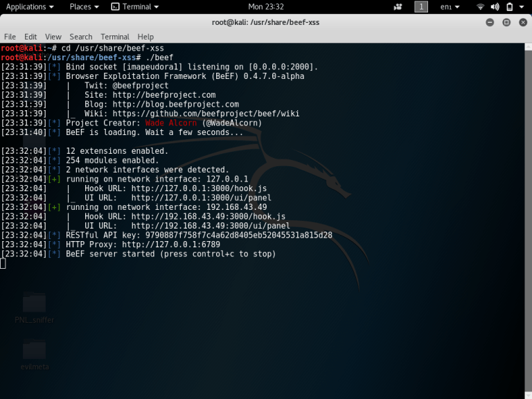
Task: Click the screen recorder camera icon
Action: point(398,7)
